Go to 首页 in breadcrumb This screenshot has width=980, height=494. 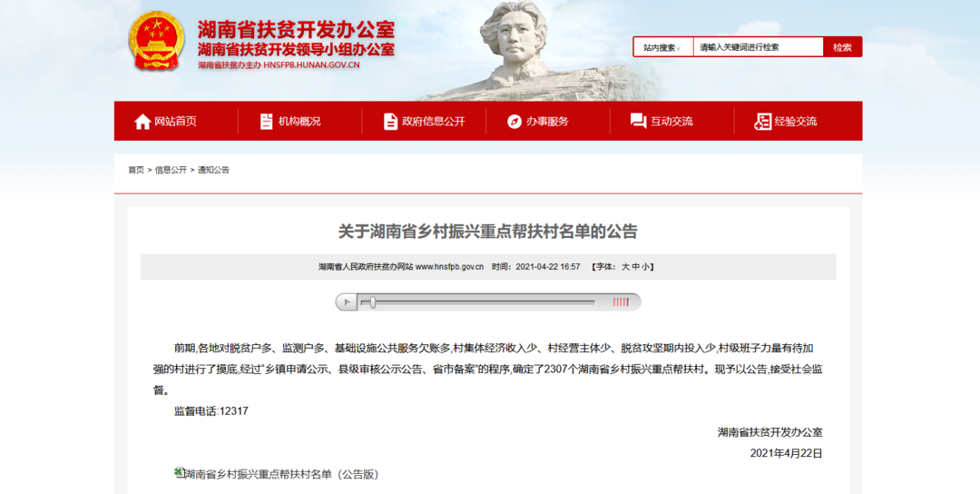135,170
